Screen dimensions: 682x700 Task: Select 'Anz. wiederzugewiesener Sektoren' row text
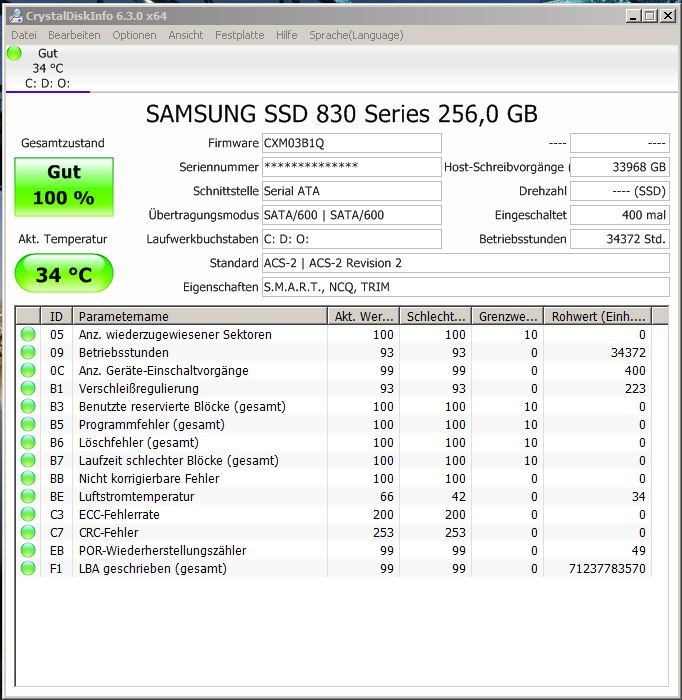point(175,334)
